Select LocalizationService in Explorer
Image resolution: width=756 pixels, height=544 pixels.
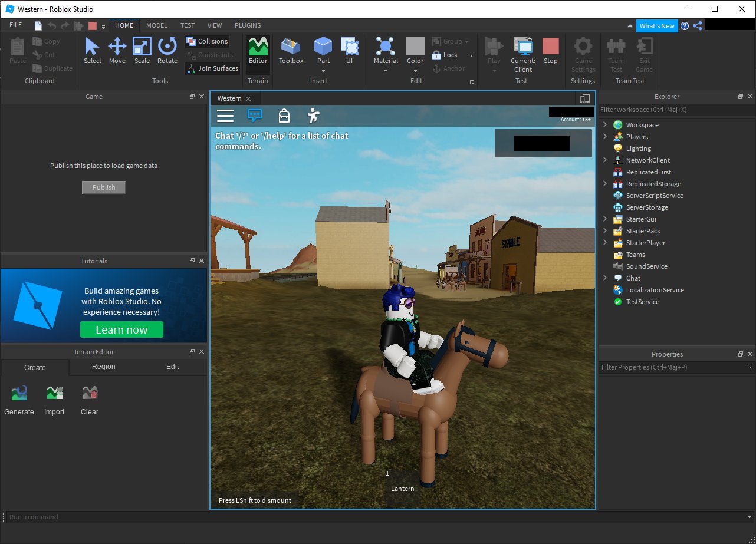(655, 290)
